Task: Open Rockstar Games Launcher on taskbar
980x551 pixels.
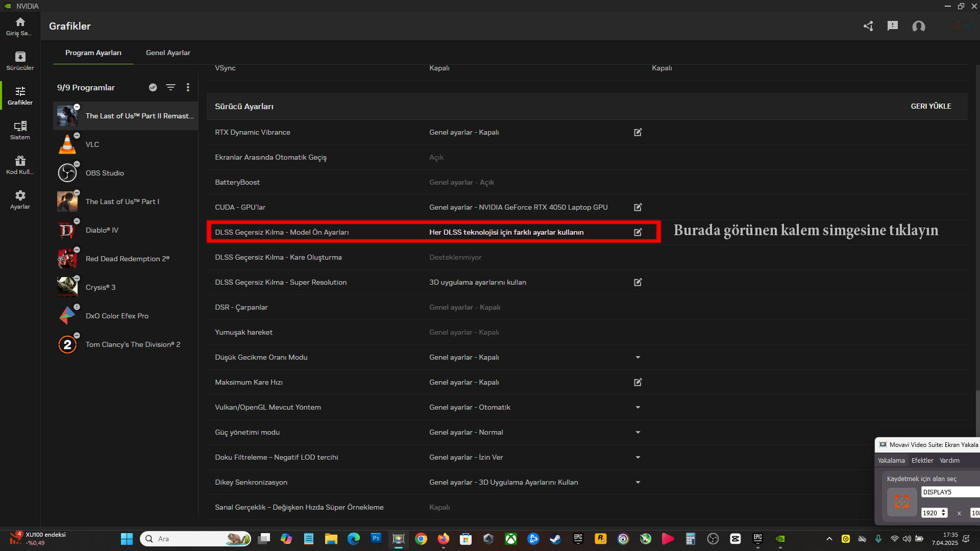Action: (x=600, y=539)
